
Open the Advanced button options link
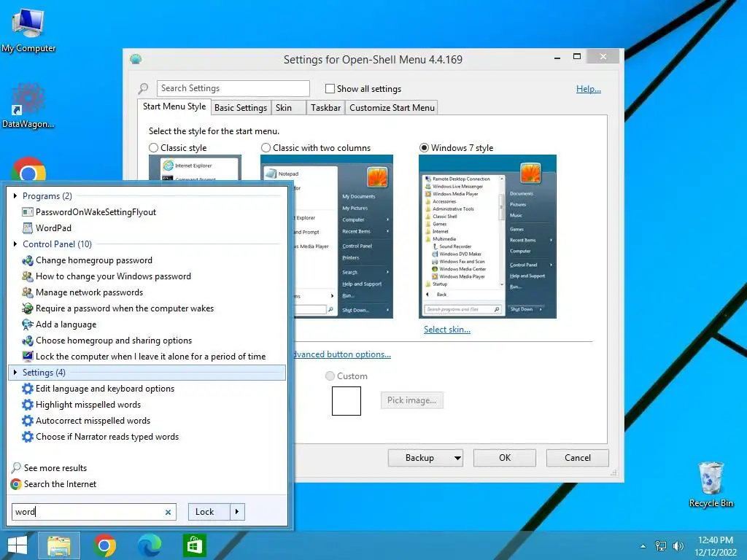(x=341, y=354)
